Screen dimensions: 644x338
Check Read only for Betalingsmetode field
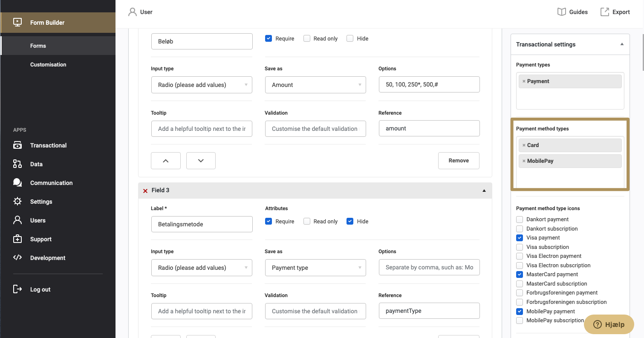pyautogui.click(x=307, y=221)
